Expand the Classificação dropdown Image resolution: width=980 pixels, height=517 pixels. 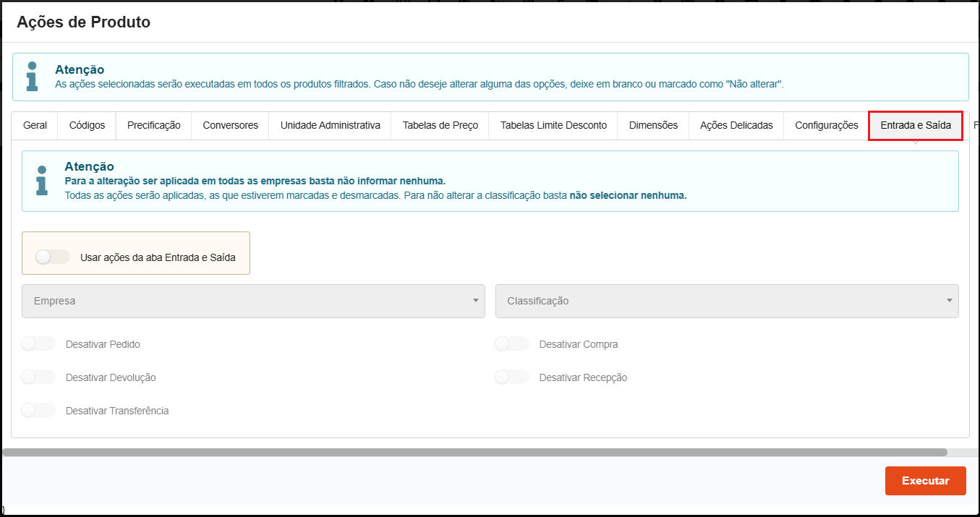click(x=726, y=301)
